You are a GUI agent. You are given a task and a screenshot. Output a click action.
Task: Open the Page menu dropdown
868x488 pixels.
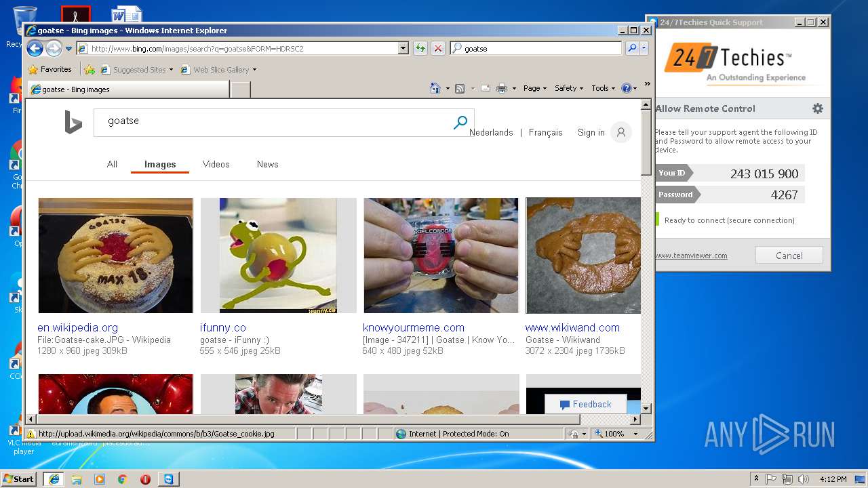pyautogui.click(x=535, y=88)
